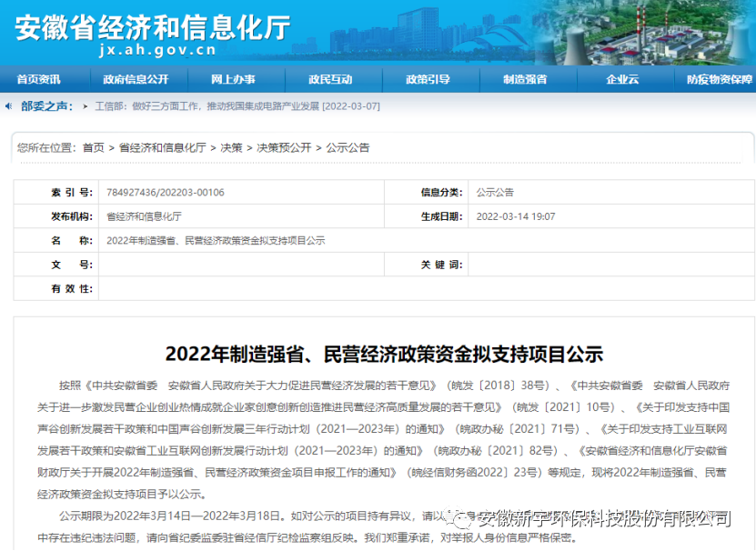756x551 pixels.
Task: Open the 政府信息公开 navigation tab
Action: [x=136, y=79]
